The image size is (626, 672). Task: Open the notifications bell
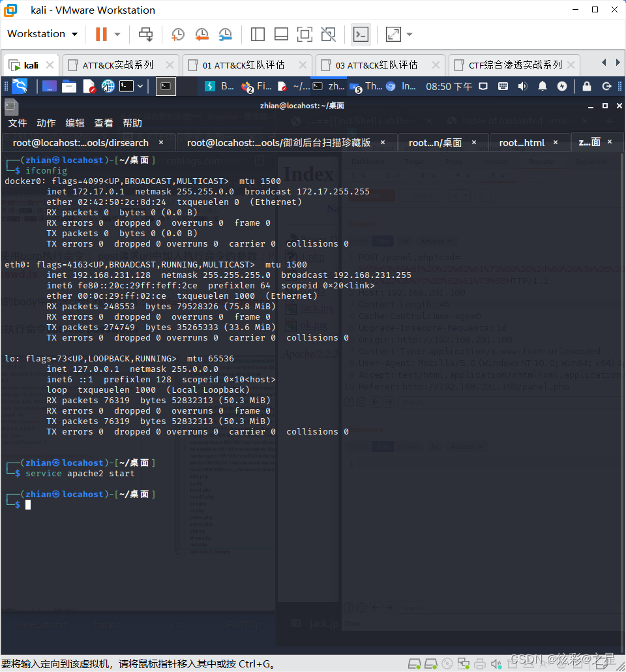tap(543, 87)
